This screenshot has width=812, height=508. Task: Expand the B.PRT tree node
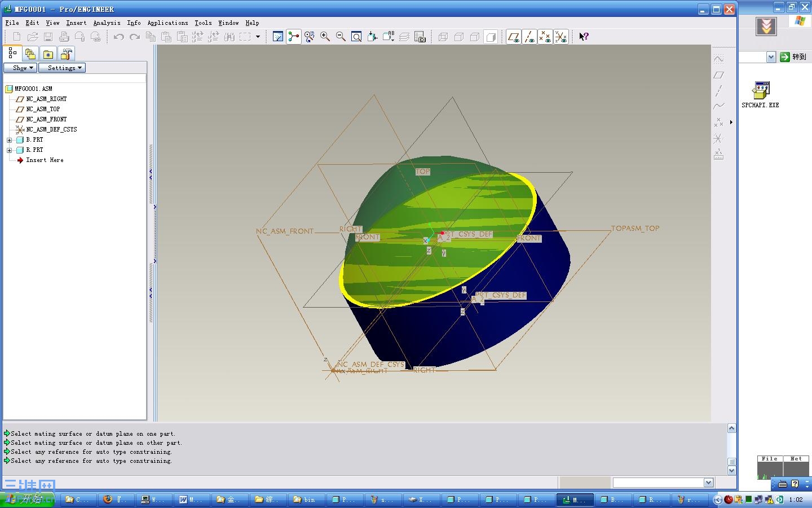[x=9, y=140]
